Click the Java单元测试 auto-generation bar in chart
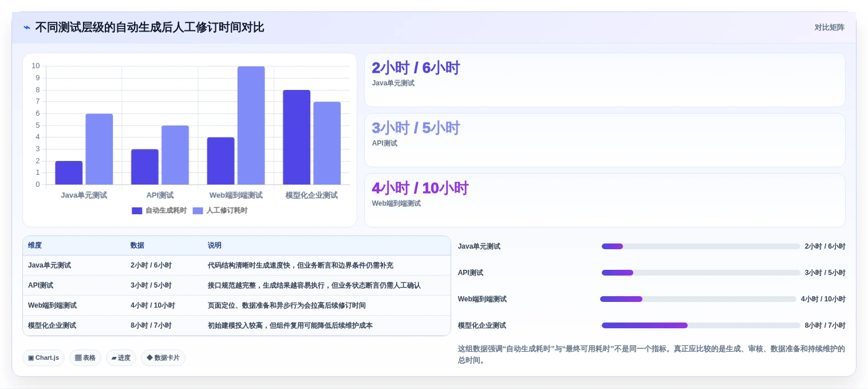The width and height of the screenshot is (868, 389). (69, 173)
